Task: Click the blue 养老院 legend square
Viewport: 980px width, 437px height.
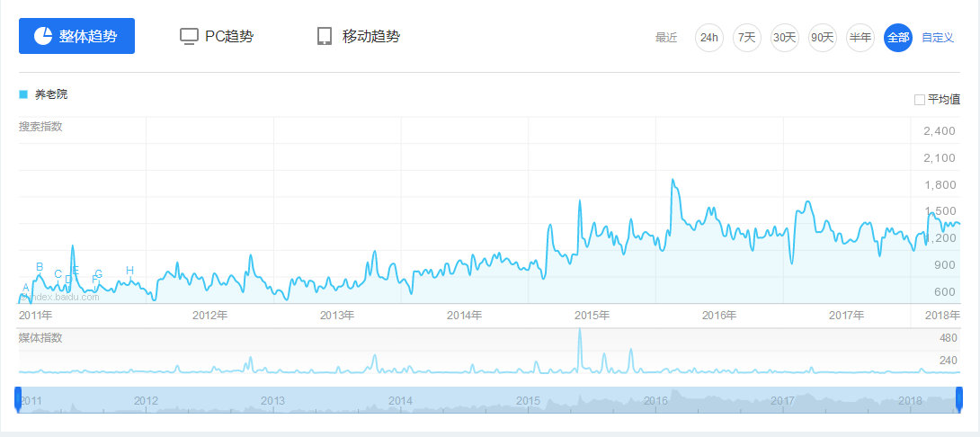Action: [23, 94]
